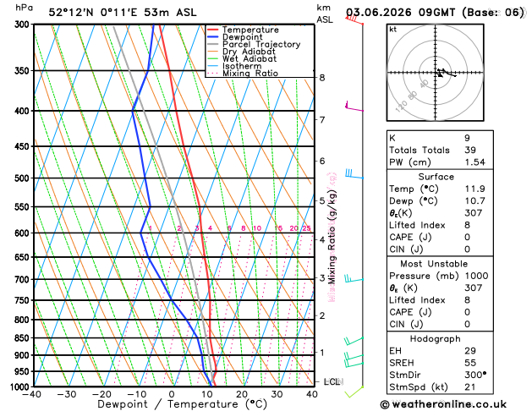
Task: Click the yellow-green wind barb at 1000 hPa
Action: pyautogui.click(x=354, y=392)
